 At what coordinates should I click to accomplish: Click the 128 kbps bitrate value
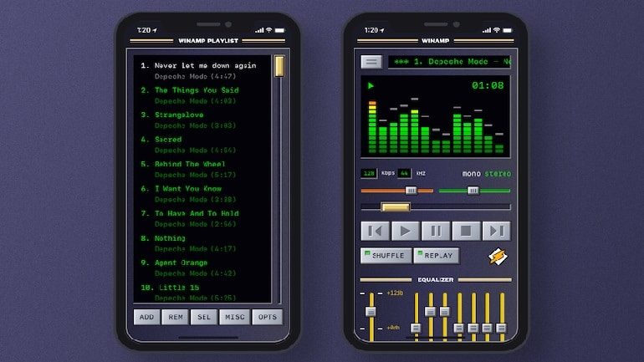tap(369, 173)
